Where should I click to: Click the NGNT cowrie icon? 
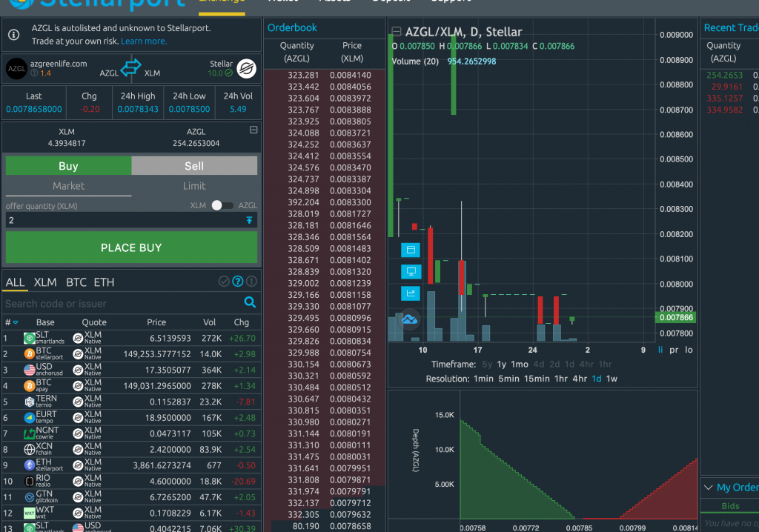[x=30, y=433]
